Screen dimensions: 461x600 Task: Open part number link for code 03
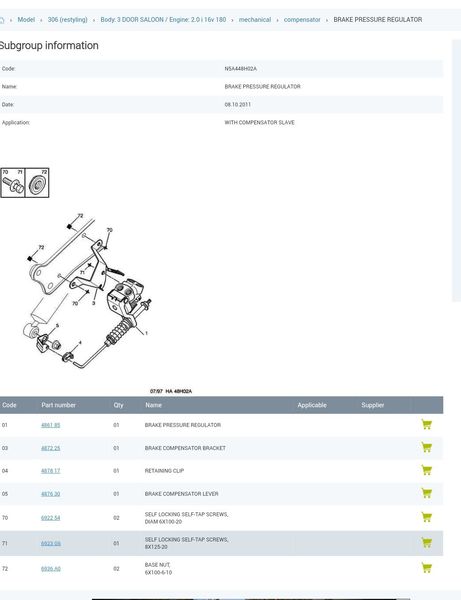[50, 448]
